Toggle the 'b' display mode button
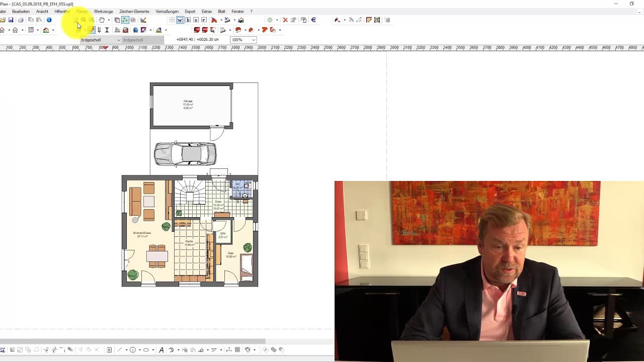The image size is (644, 362). (188, 20)
